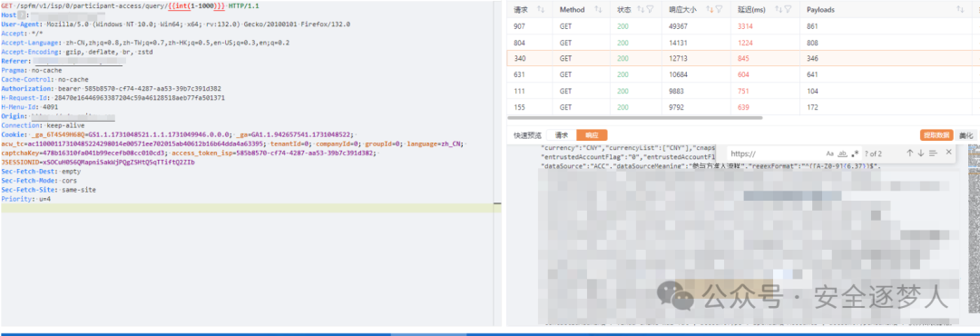Click response size value 9792
The width and height of the screenshot is (980, 336).
[x=676, y=108]
